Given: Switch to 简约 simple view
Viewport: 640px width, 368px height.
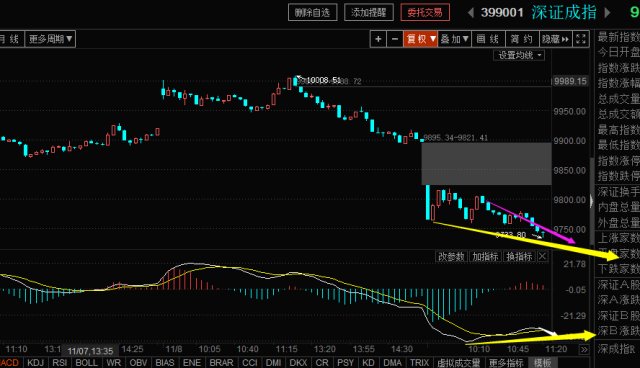Looking at the screenshot, I should tap(522, 39).
